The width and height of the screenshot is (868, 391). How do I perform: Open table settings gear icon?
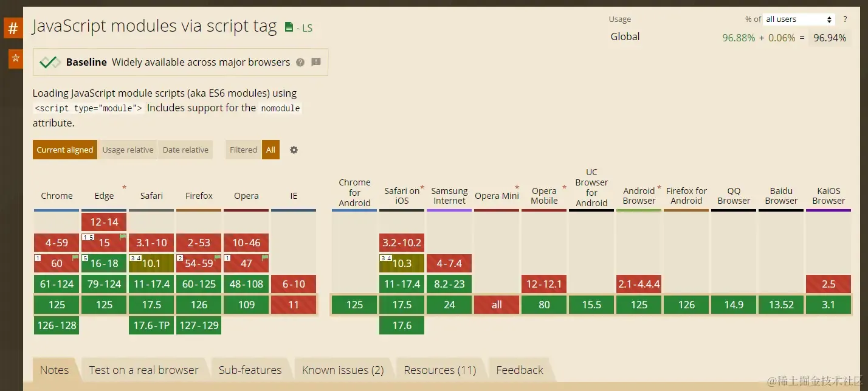coord(294,150)
